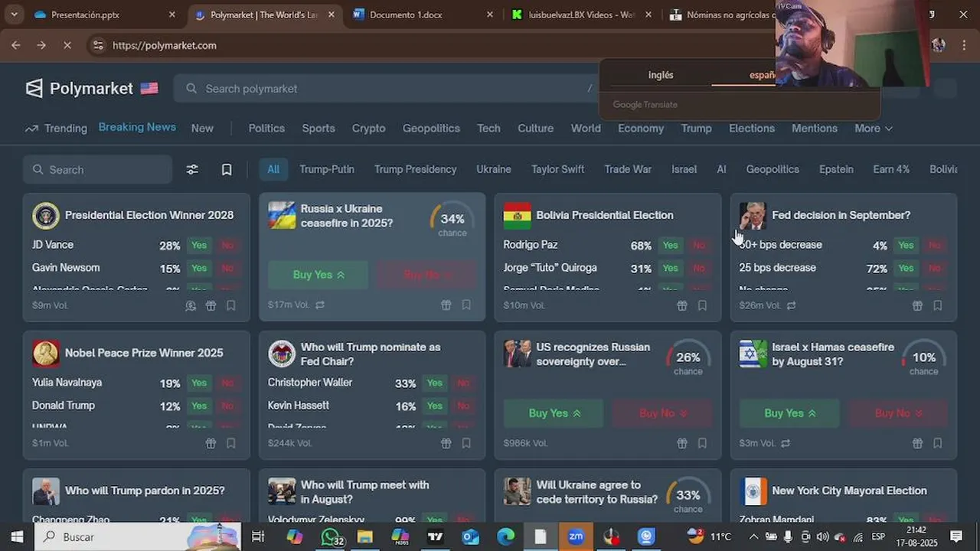Click gift icon on Nobel Peace Prize card
This screenshot has width=980, height=551.
(x=211, y=443)
